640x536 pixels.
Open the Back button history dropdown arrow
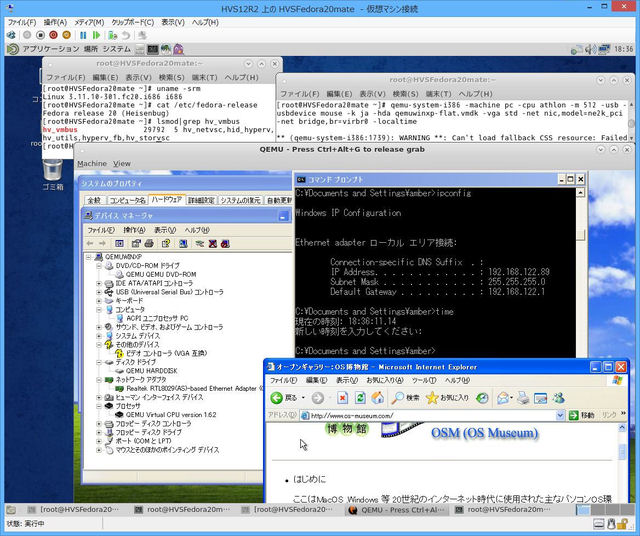click(303, 398)
